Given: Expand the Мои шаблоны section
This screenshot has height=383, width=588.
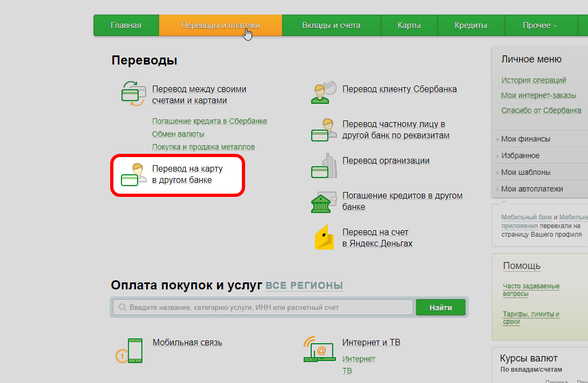Looking at the screenshot, I should pos(525,172).
